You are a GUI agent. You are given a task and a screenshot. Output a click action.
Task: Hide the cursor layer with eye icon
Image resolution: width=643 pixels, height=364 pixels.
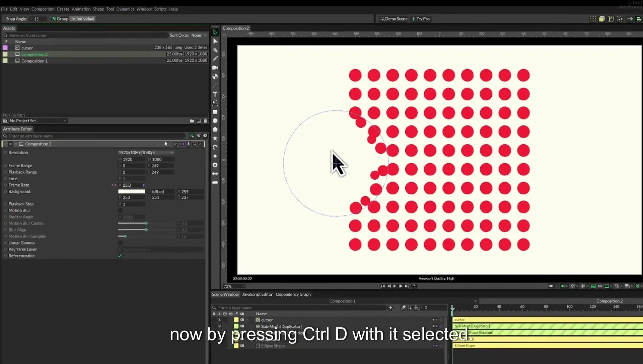coord(219,320)
